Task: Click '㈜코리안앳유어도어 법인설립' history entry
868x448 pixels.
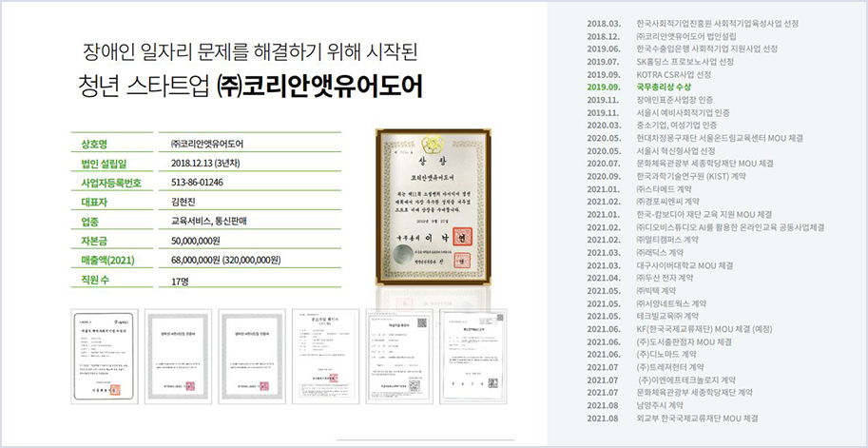Action: click(686, 36)
